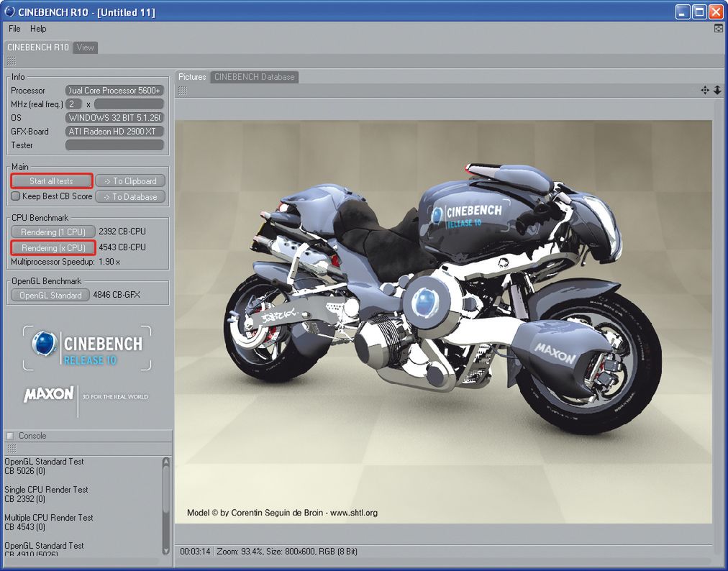728x571 pixels.
Task: Click the -> To Clipboard button
Action: (130, 181)
